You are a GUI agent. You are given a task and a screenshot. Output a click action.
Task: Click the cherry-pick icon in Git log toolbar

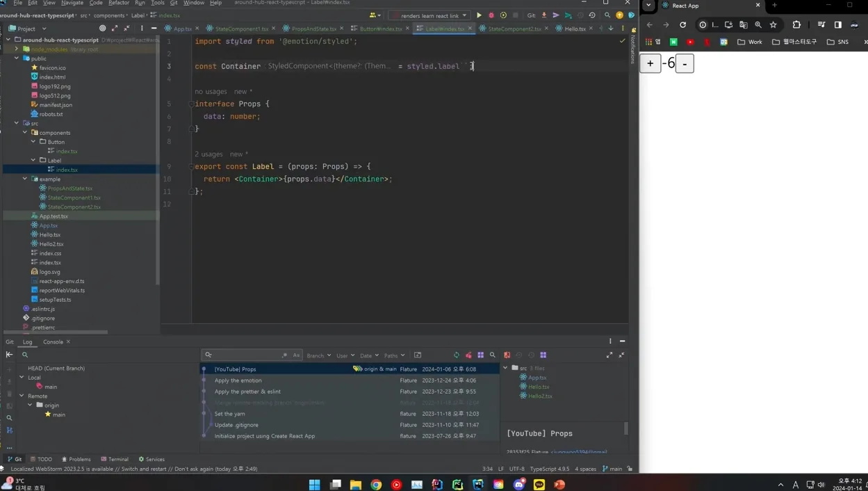pyautogui.click(x=468, y=355)
